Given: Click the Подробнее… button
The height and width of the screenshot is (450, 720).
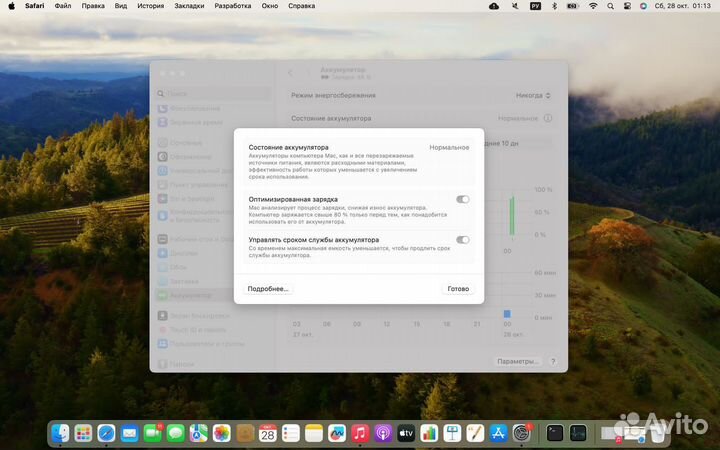Looking at the screenshot, I should tap(268, 289).
